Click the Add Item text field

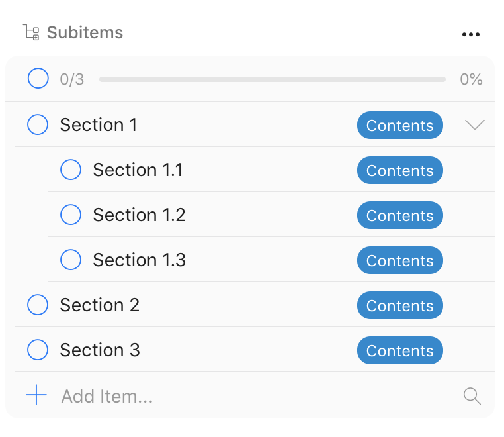click(x=257, y=396)
